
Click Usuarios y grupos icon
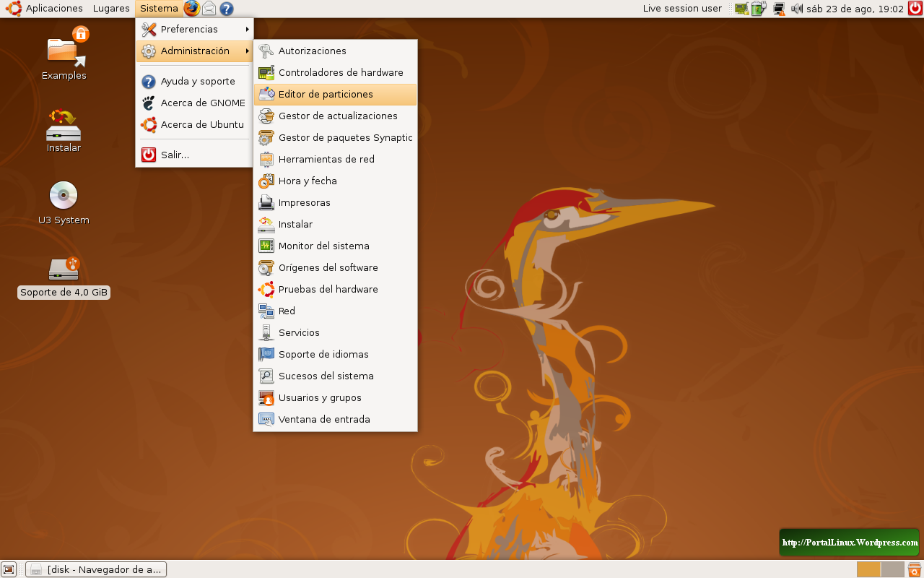pos(266,398)
